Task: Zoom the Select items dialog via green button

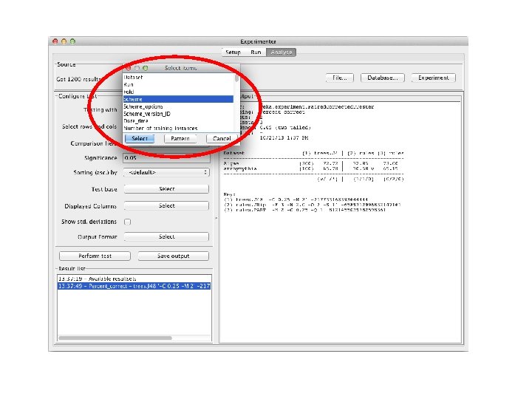Action: 146,68
